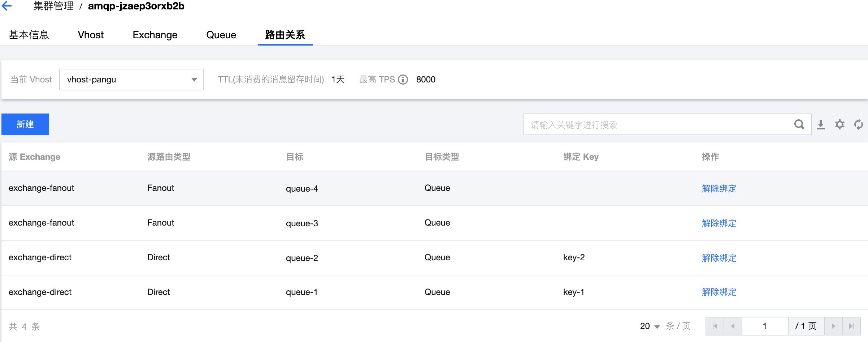
Task: Click the 绑定 Key column header
Action: 581,157
